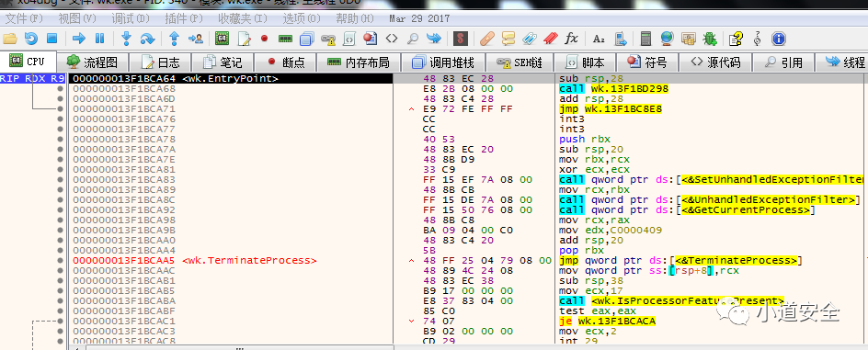
Task: Switch to the 引用 tab
Action: (x=782, y=62)
